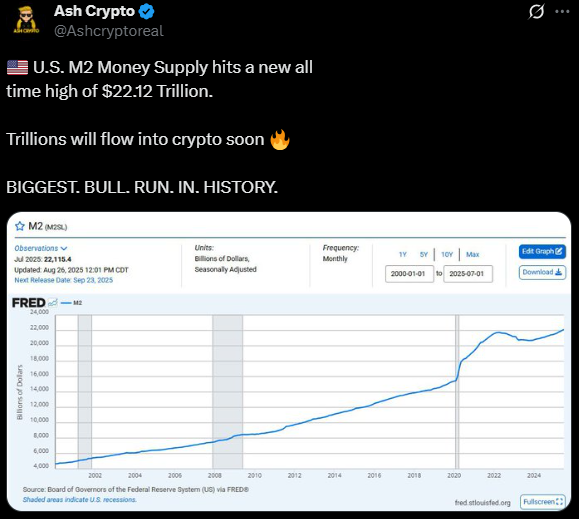Toggle the M2 series legend line
Image resolution: width=579 pixels, height=519 pixels.
[x=71, y=303]
